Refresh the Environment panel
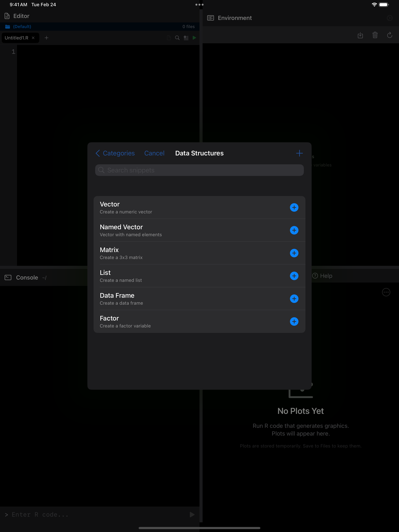Image resolution: width=399 pixels, height=532 pixels. (390, 35)
